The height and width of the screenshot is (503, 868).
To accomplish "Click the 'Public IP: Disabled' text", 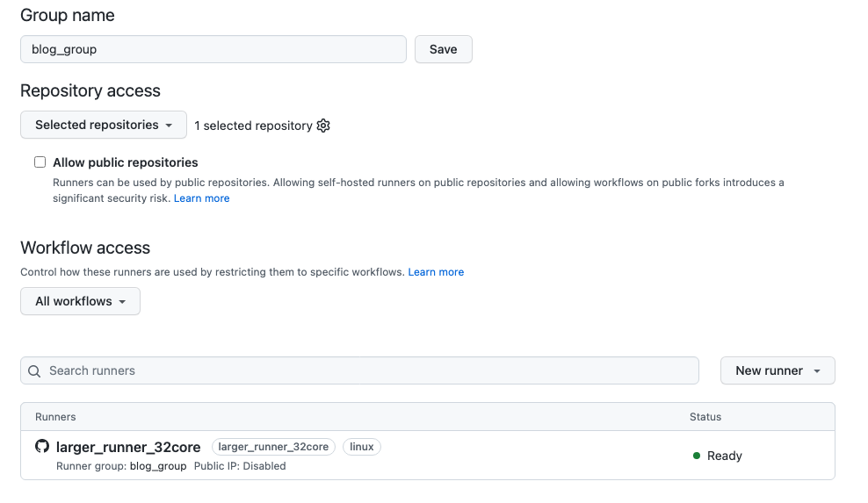I will coord(240,466).
